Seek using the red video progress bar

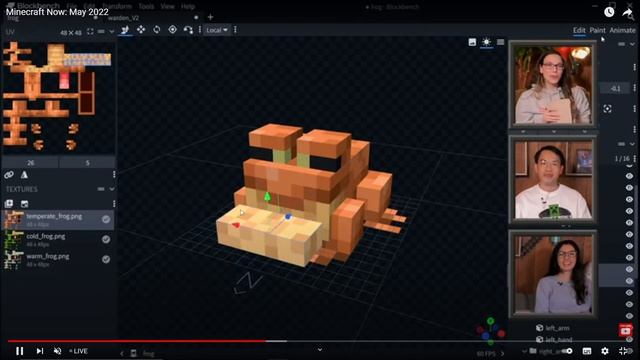point(137,341)
